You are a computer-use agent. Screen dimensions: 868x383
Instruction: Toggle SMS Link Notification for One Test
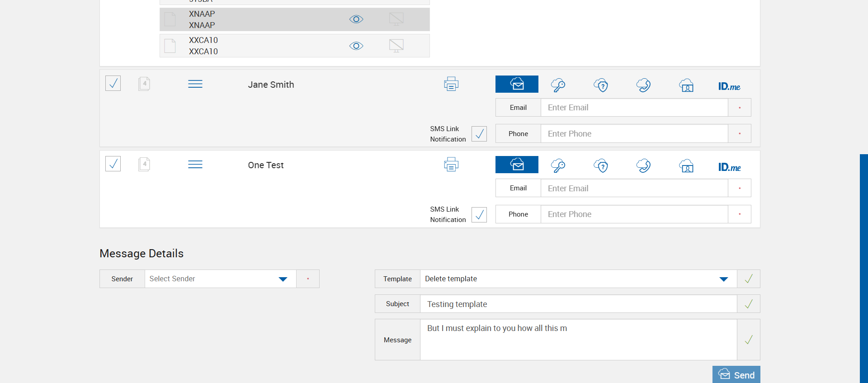click(479, 214)
